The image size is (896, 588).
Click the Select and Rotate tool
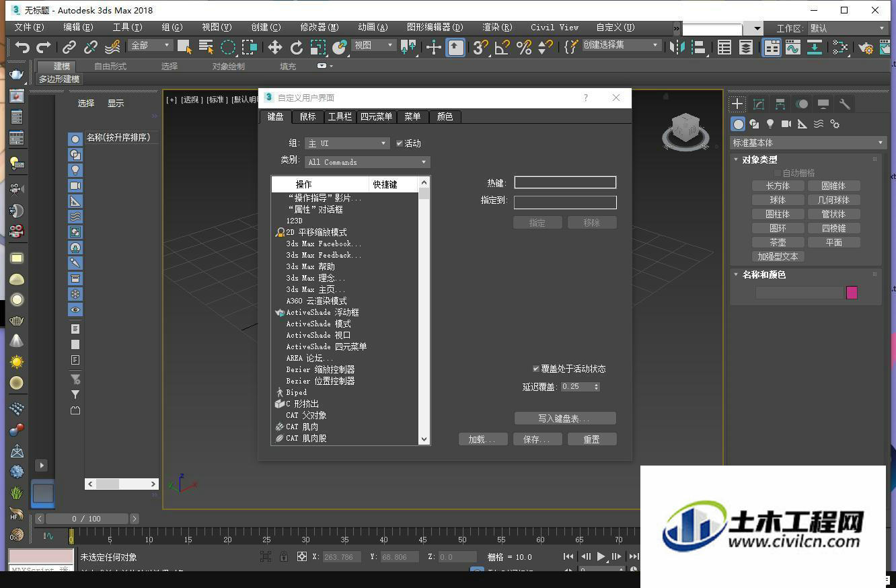pos(297,47)
